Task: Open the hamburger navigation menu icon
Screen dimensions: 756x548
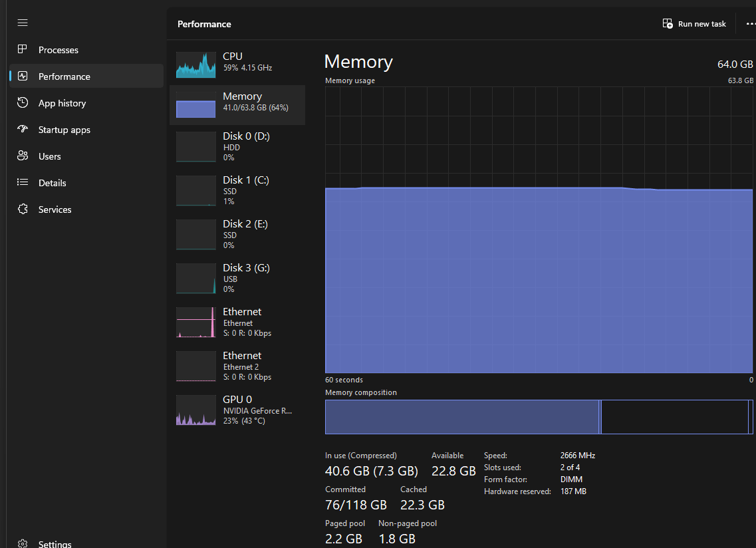Action: point(23,23)
